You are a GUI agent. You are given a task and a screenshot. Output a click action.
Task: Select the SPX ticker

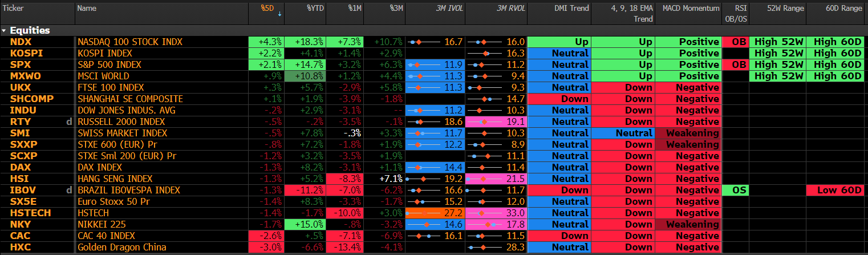coord(19,64)
